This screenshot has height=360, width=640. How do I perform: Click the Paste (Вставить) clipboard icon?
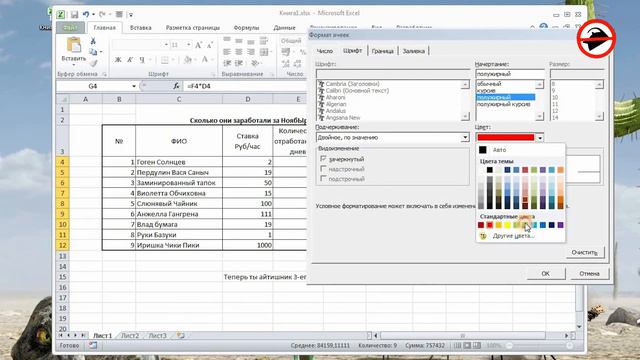(74, 45)
